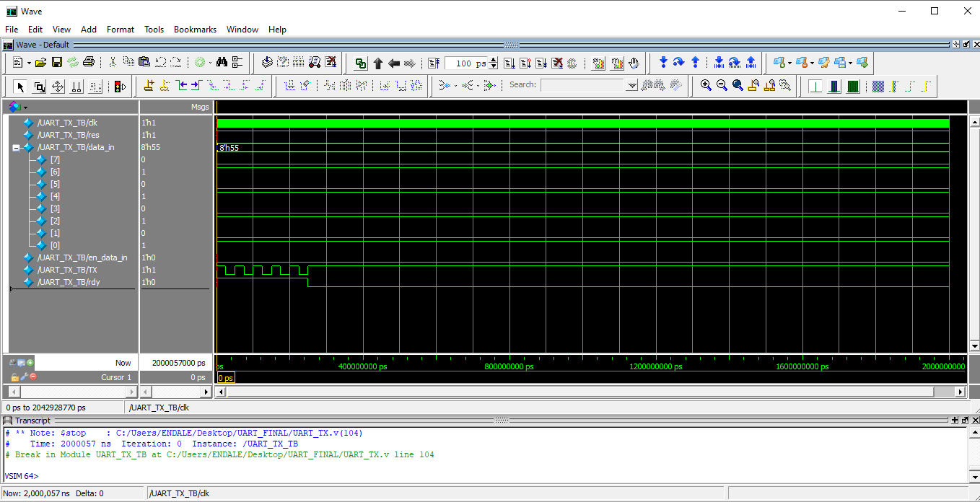Screen dimensions: 980x502
Task: Collapse the /UART_TX_TB/data_in bus
Action: [x=16, y=148]
